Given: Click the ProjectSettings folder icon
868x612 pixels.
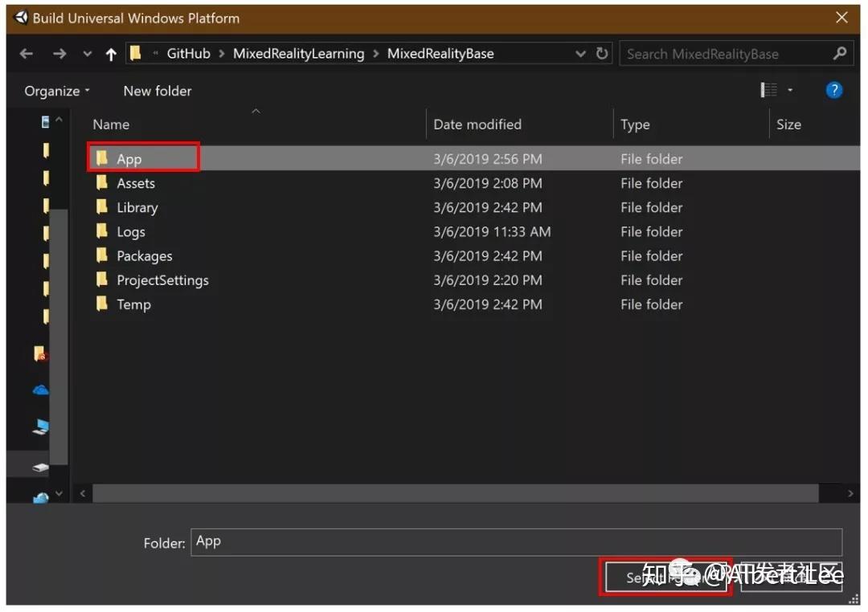Looking at the screenshot, I should (102, 280).
